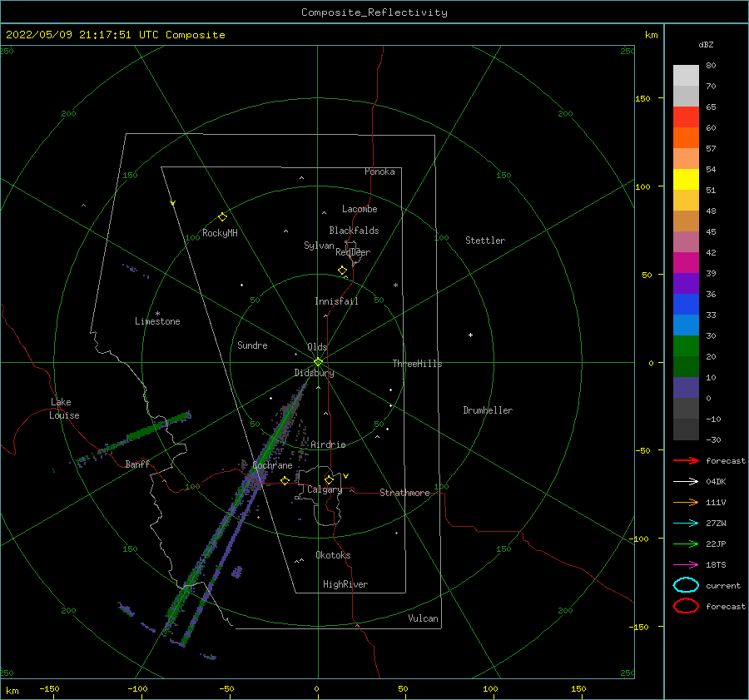Click the Vulcan label

pyautogui.click(x=423, y=618)
